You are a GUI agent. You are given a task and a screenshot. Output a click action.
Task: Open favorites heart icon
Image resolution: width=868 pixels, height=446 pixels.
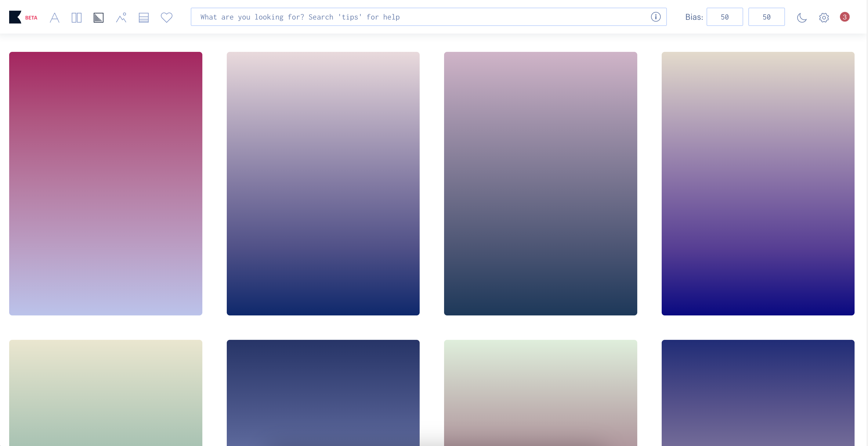(166, 17)
